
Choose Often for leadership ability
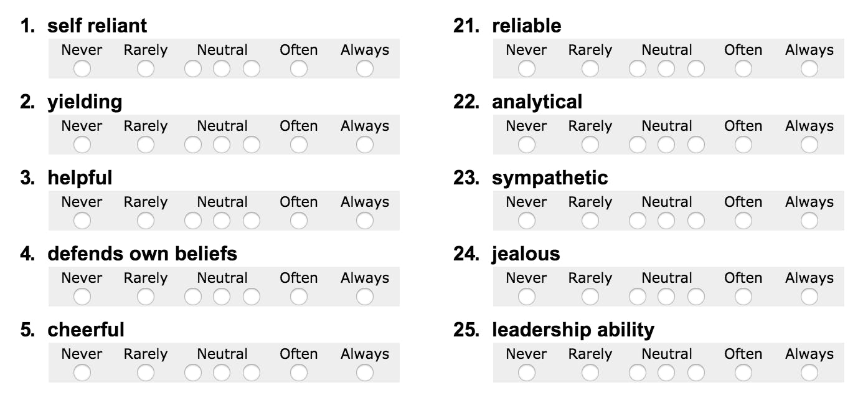743,373
